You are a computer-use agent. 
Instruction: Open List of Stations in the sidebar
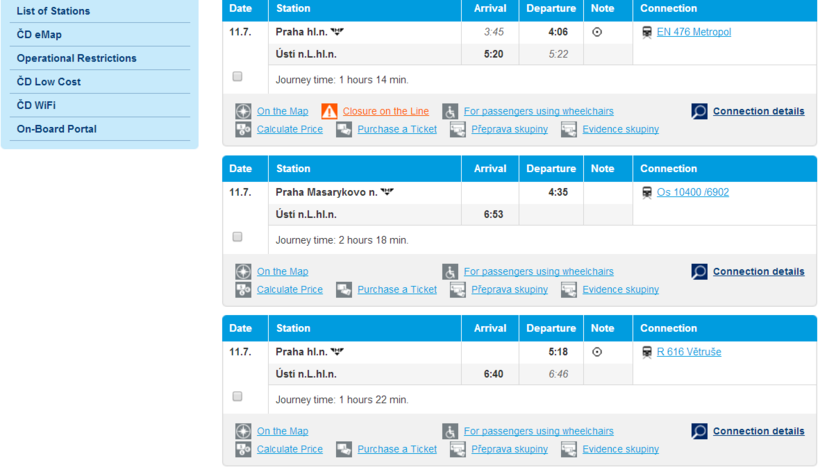tap(53, 11)
